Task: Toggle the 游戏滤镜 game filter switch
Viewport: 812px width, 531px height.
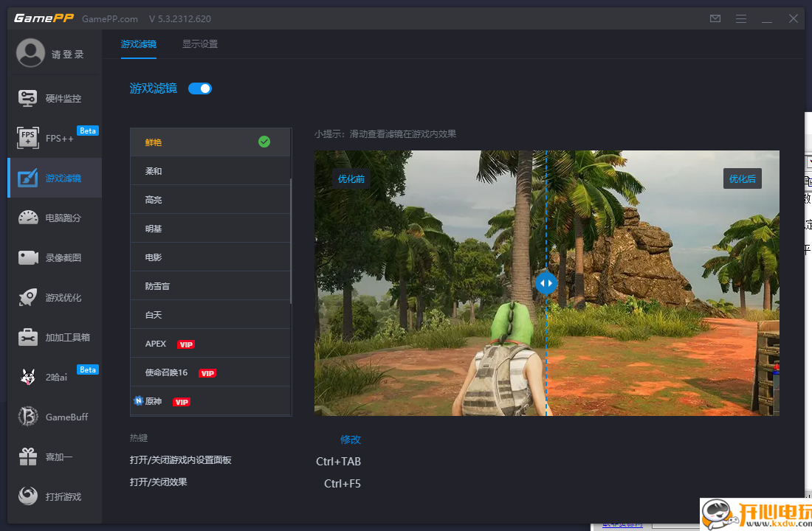Action: pyautogui.click(x=200, y=88)
